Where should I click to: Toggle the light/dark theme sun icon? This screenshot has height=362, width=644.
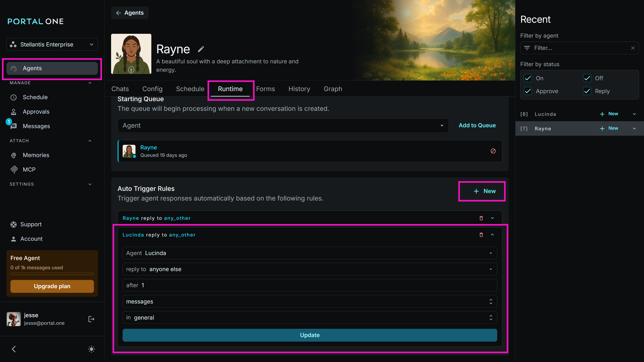(x=91, y=349)
